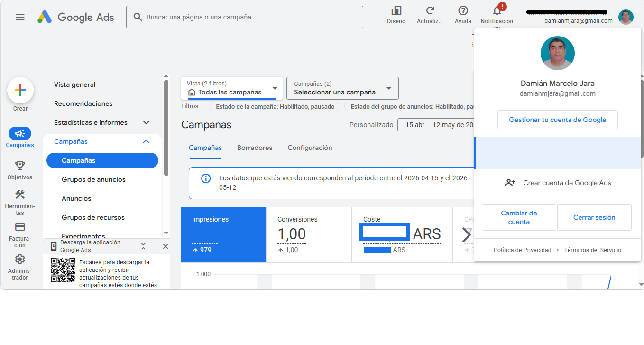Click the Diseño appearance icon
This screenshot has height=345, width=644.
click(396, 11)
